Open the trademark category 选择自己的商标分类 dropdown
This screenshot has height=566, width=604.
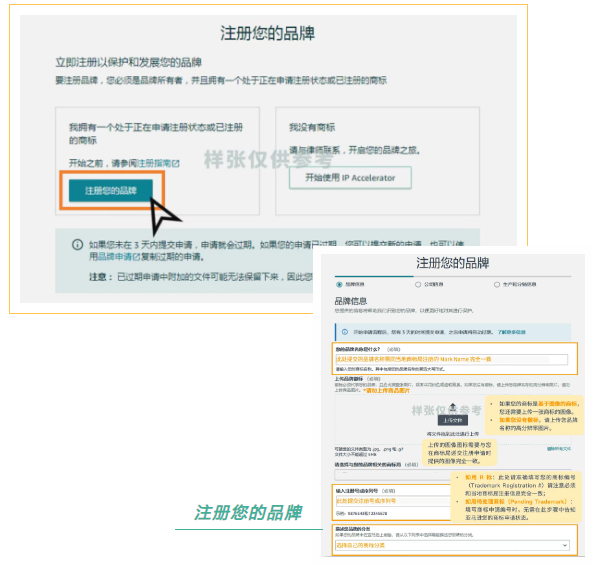452,545
